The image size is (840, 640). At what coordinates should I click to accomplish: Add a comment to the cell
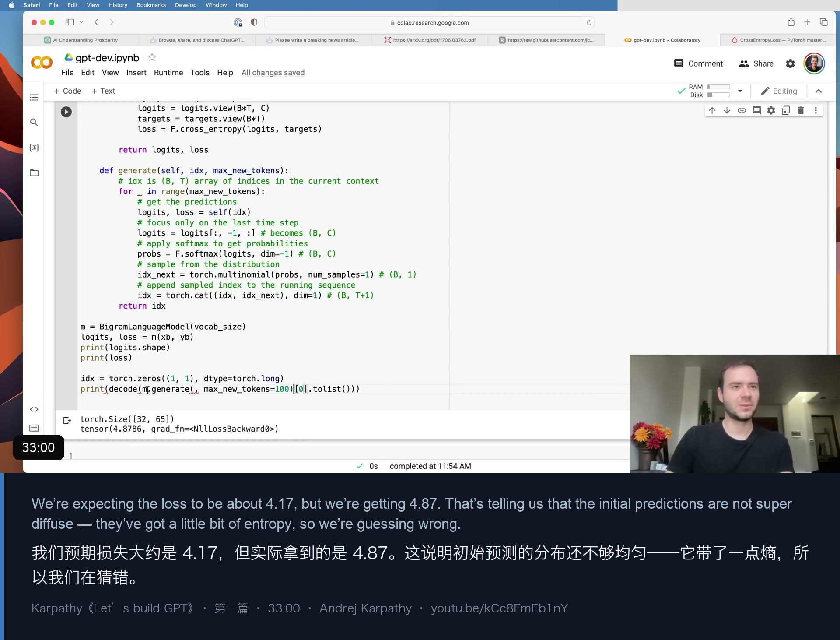click(756, 110)
